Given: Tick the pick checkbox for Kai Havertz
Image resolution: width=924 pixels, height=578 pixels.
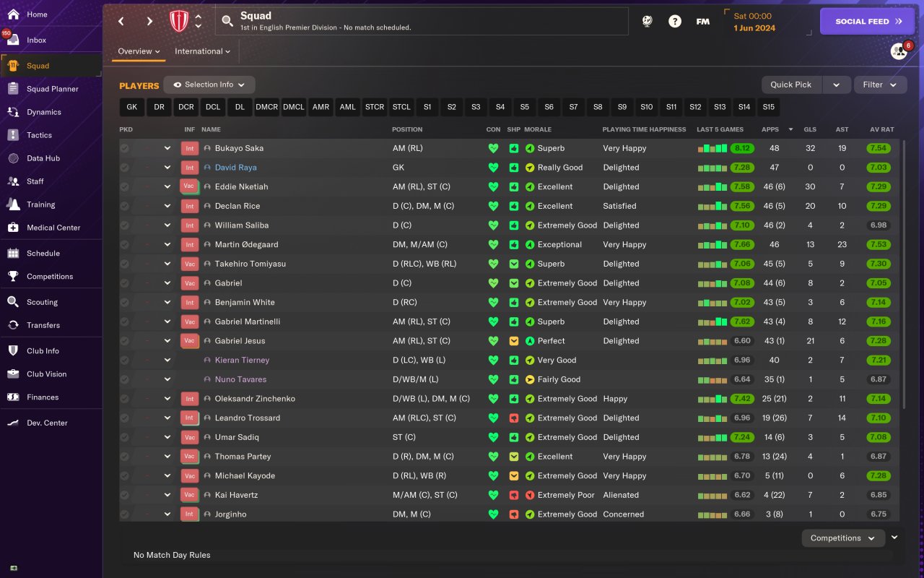Looking at the screenshot, I should click(x=125, y=495).
